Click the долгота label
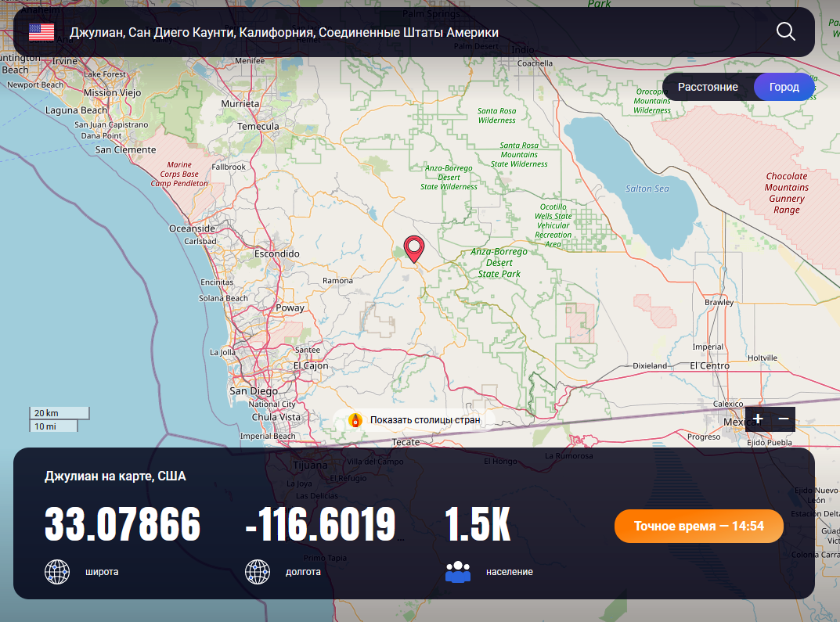 tap(303, 572)
